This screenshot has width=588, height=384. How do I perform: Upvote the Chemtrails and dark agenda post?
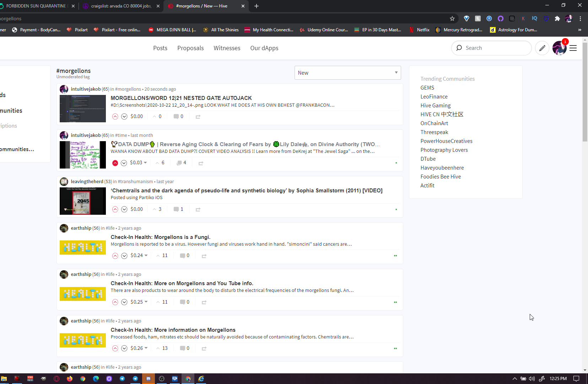click(x=115, y=209)
